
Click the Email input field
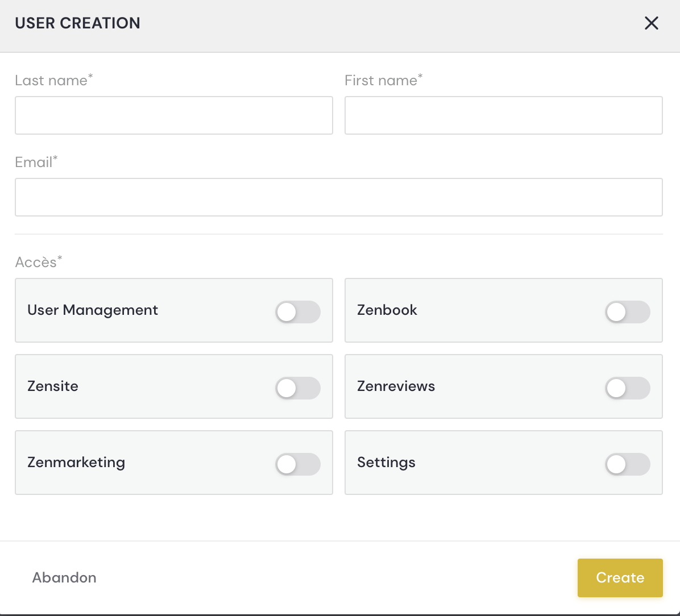[339, 197]
